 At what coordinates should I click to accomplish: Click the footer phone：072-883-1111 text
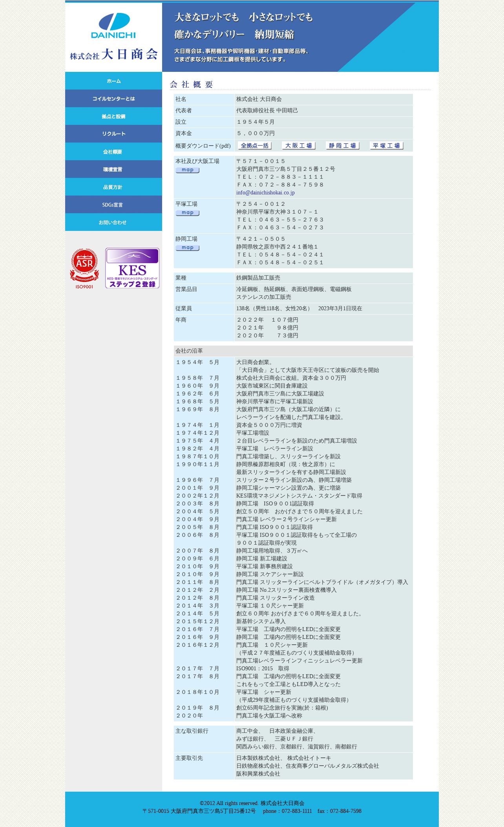[287, 811]
